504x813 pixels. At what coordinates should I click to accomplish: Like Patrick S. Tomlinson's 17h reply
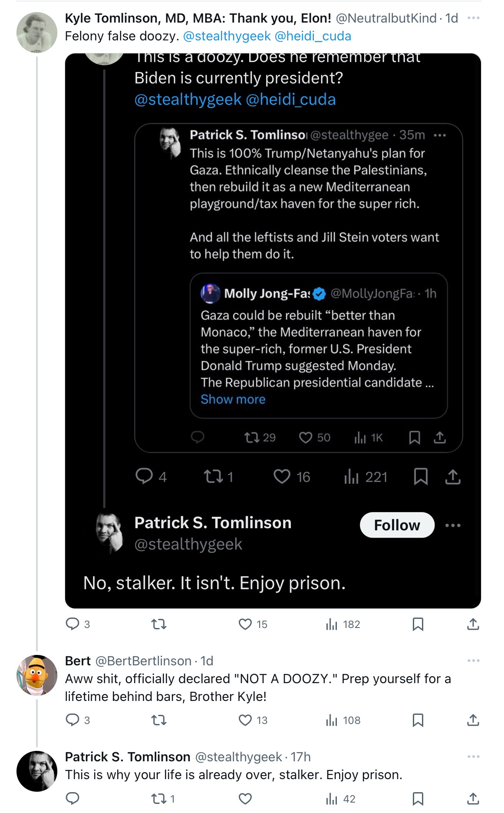(x=245, y=799)
